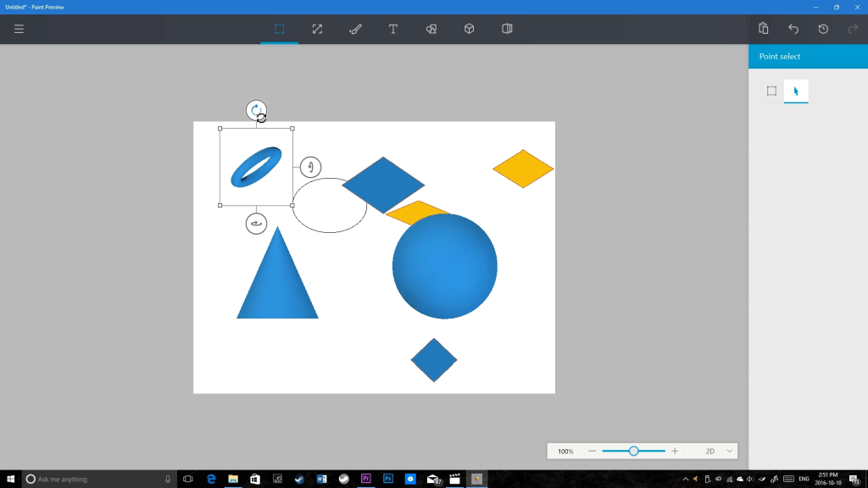Click the rotation handle above the torus
The width and height of the screenshot is (868, 488).
256,111
